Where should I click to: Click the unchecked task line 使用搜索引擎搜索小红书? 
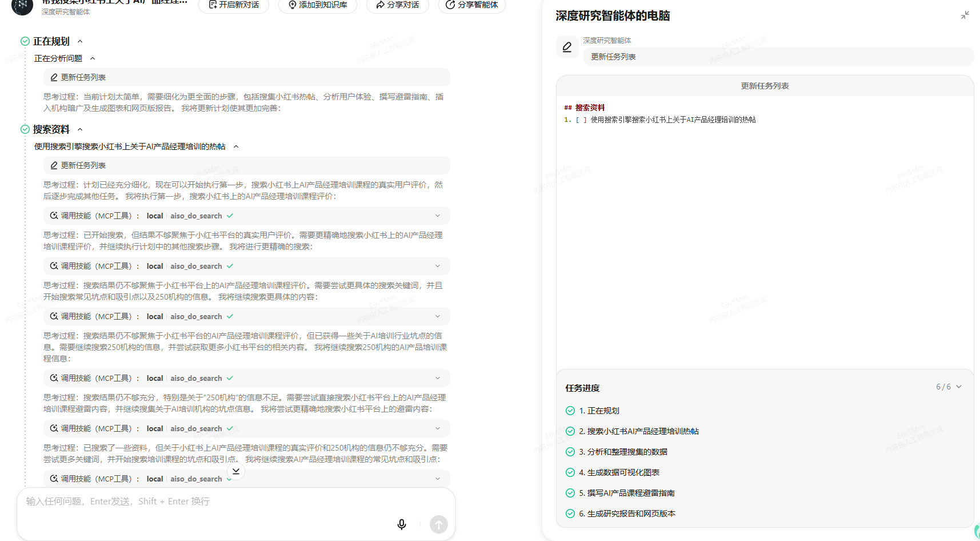coord(660,120)
